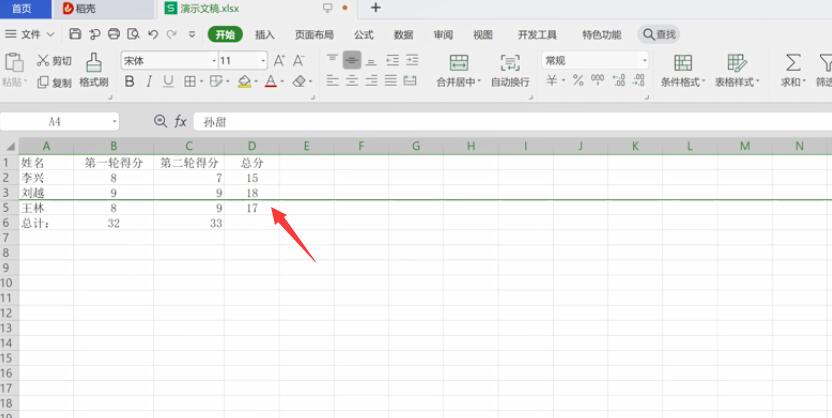The height and width of the screenshot is (418, 832).
Task: Align cell content to top
Action: 332,59
